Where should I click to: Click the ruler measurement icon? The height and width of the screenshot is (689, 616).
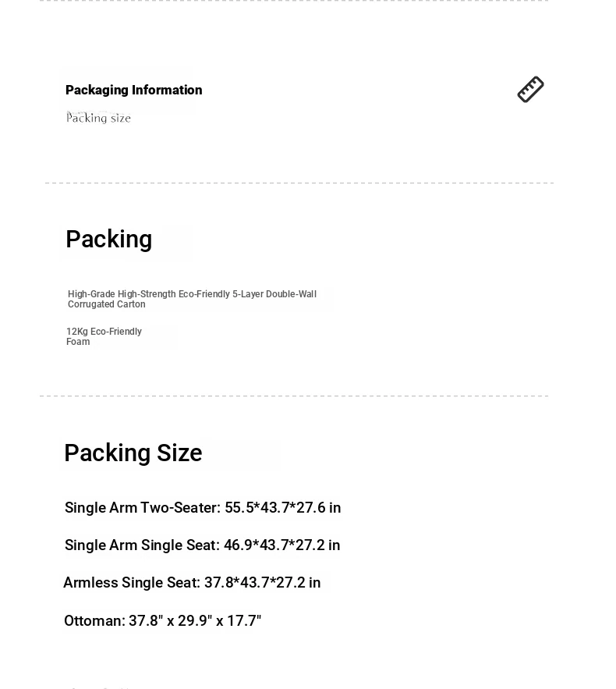[x=530, y=89]
